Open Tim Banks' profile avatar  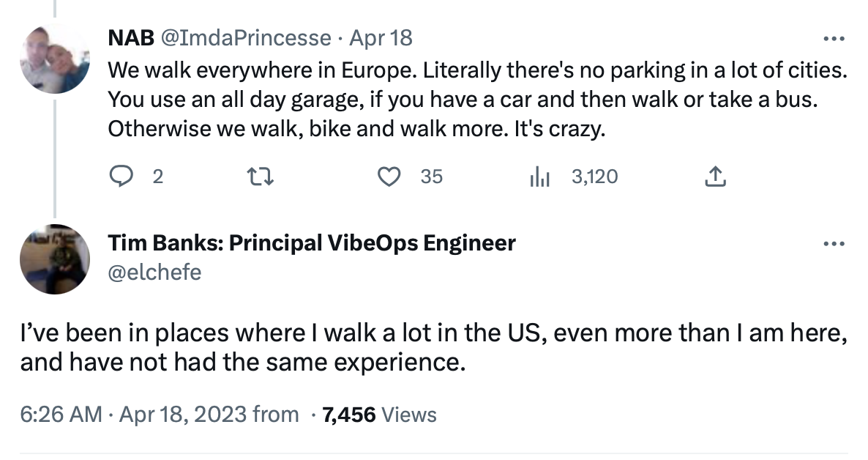point(55,259)
